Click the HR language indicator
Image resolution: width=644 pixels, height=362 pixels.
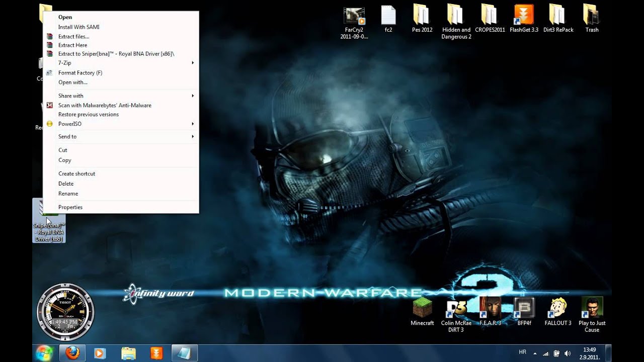tap(523, 353)
